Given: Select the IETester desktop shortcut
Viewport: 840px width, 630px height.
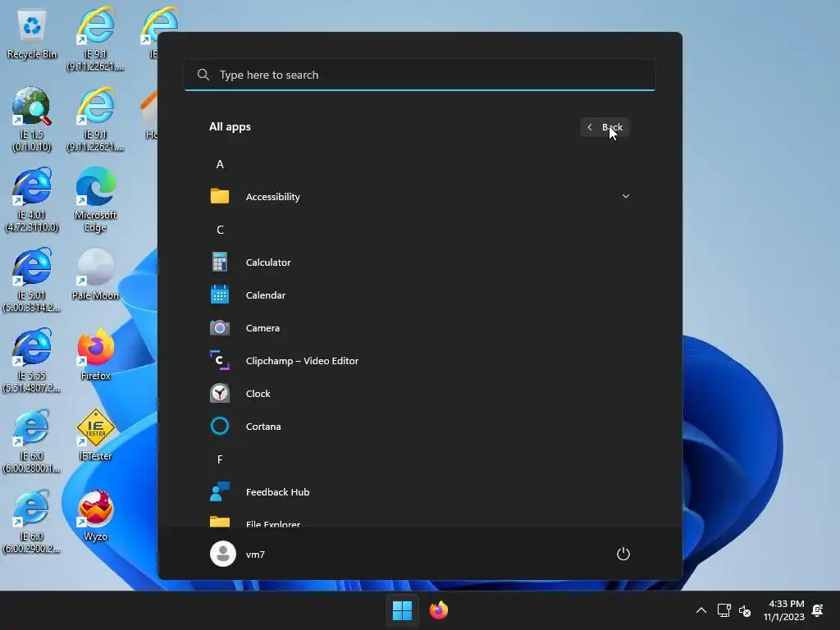Looking at the screenshot, I should 95,435.
